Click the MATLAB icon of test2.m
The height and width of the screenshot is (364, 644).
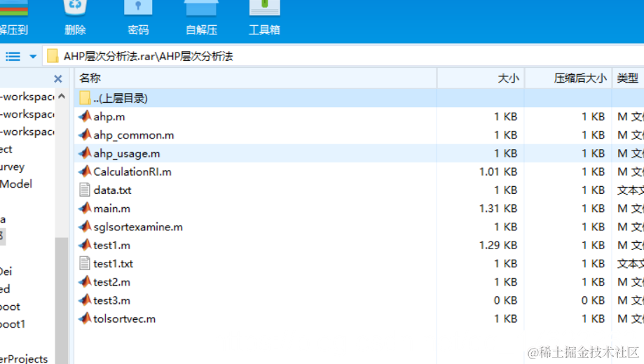(85, 281)
